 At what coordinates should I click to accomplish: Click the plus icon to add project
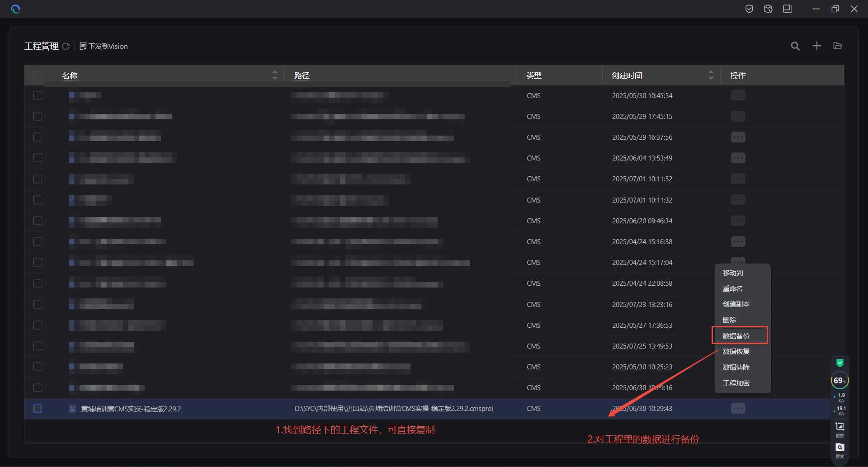point(816,46)
